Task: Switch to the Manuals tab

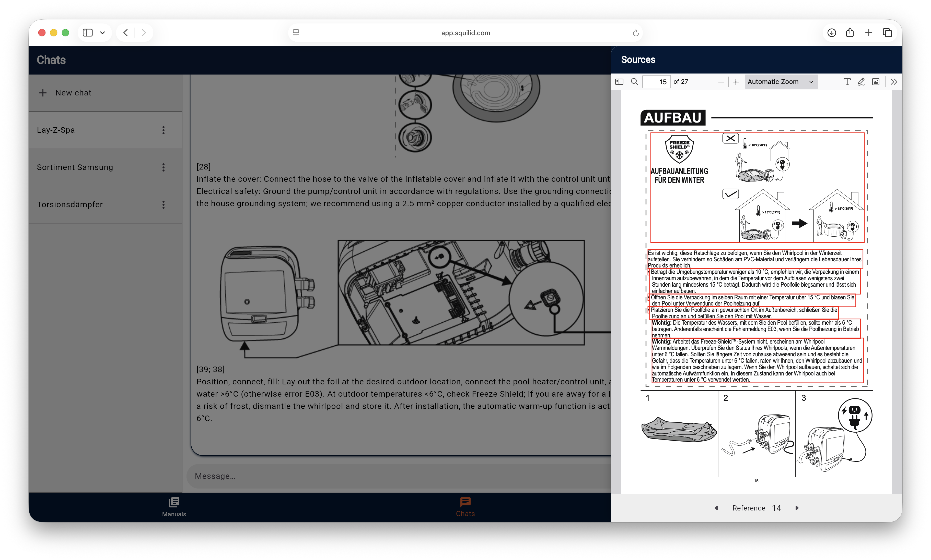Action: tap(174, 507)
